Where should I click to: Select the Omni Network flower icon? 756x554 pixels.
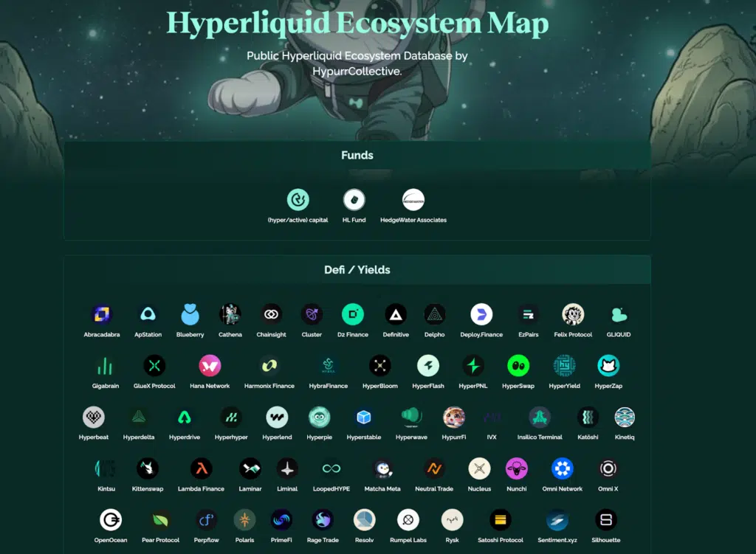[x=562, y=468]
